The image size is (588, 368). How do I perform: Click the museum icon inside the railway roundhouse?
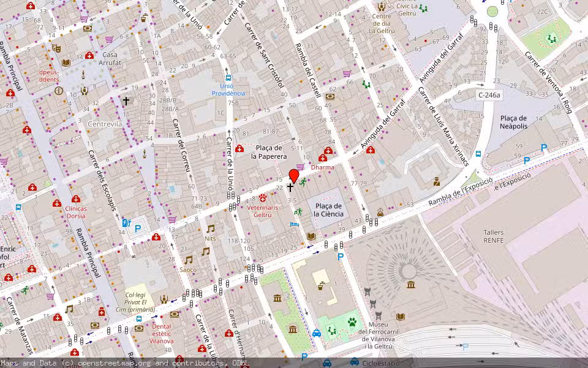[x=411, y=285]
